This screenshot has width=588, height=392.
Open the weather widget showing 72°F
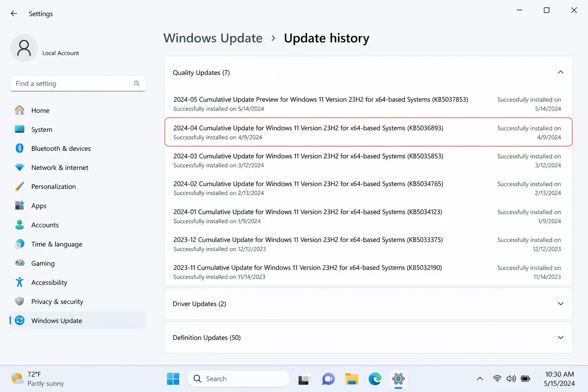click(x=38, y=379)
